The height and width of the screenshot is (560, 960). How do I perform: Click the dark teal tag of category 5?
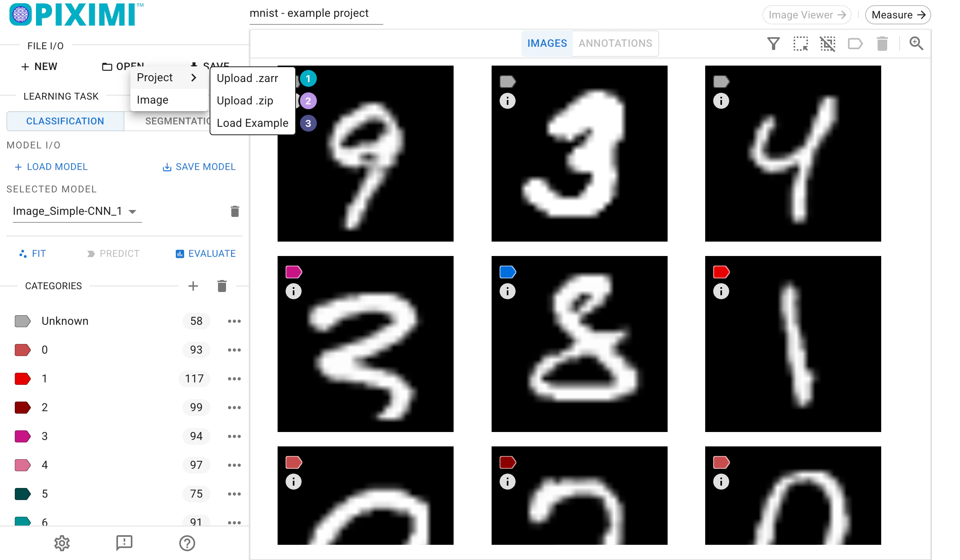(x=22, y=494)
